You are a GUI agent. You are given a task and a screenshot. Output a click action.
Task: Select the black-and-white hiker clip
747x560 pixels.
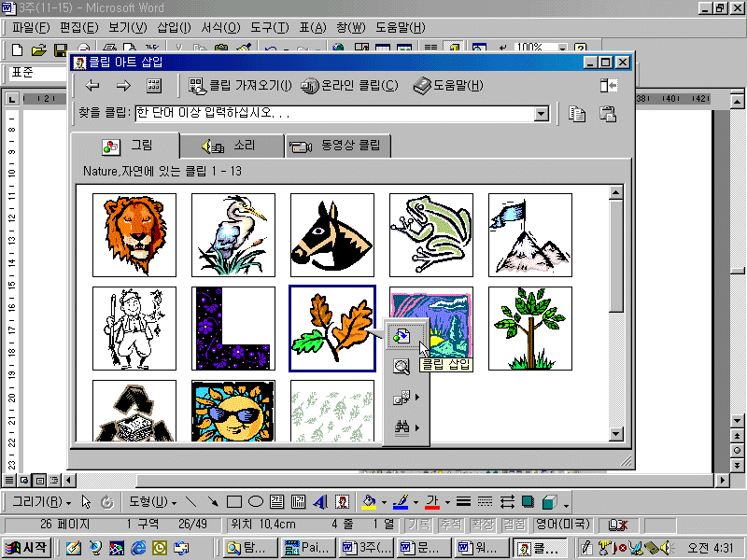(x=134, y=329)
